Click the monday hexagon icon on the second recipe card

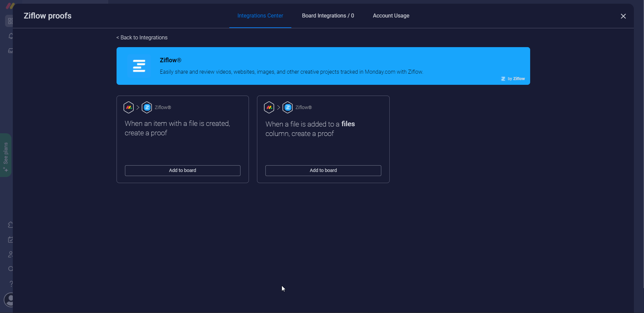[x=270, y=107]
